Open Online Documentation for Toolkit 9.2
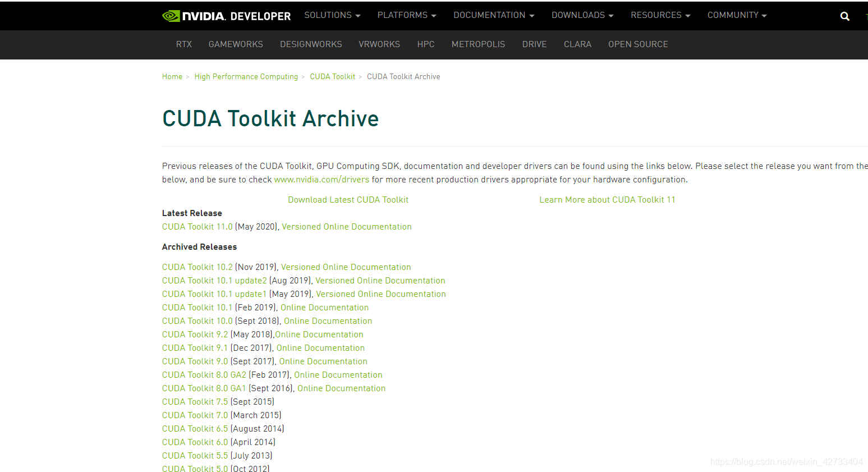868x472 pixels. pyautogui.click(x=319, y=334)
